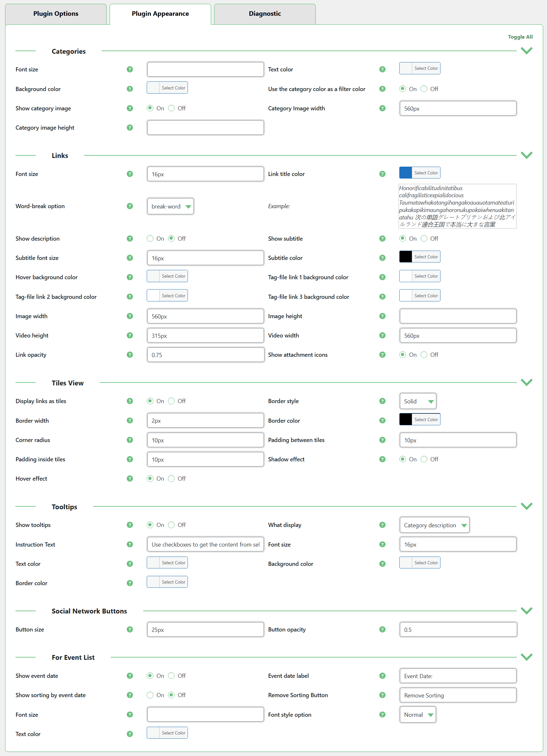Set Hover effect to Off
The image size is (547, 756).
tap(171, 479)
